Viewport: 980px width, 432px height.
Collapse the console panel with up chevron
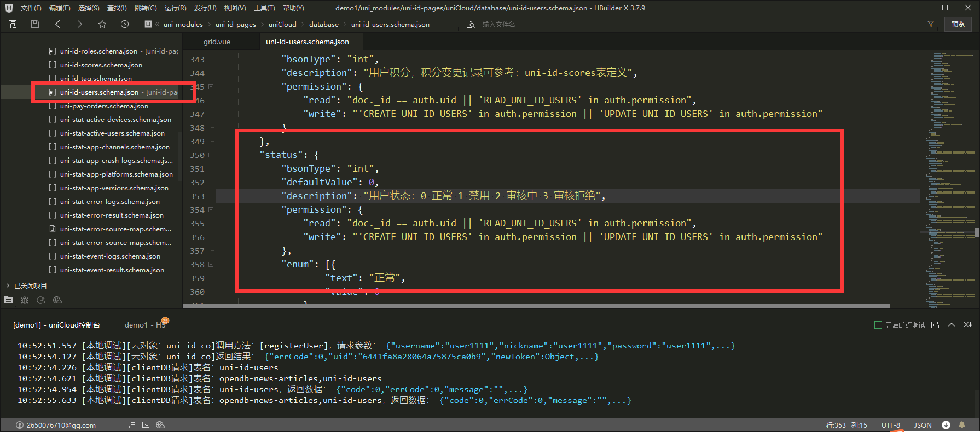point(952,325)
